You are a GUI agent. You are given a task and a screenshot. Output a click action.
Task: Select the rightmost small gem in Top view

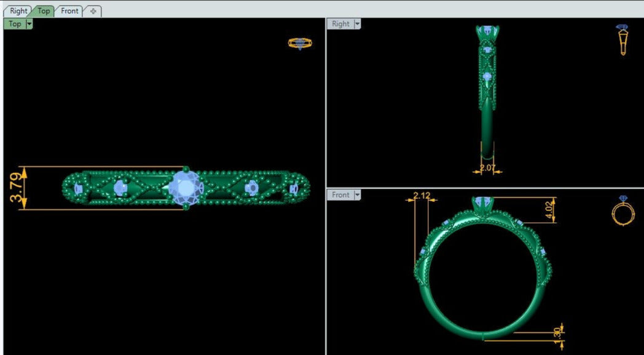click(x=293, y=189)
